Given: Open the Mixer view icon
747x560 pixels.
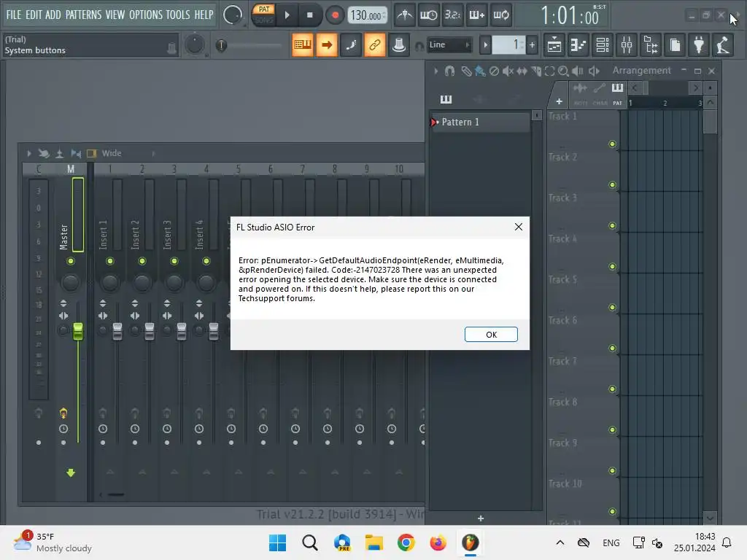Looking at the screenshot, I should (627, 45).
